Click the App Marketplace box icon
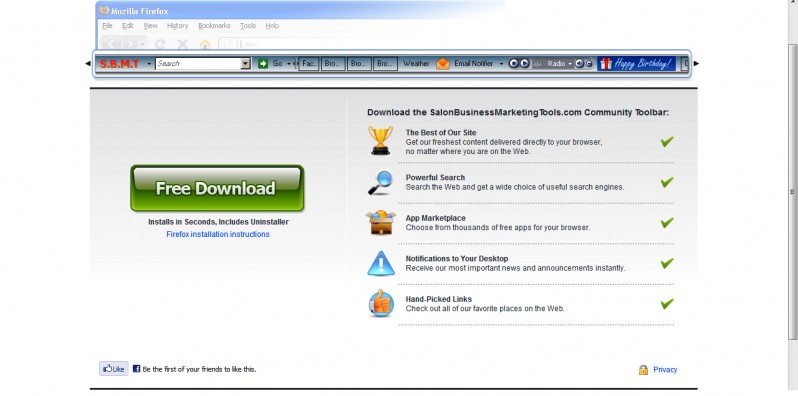Screen dimensions: 798x396 [x=381, y=222]
